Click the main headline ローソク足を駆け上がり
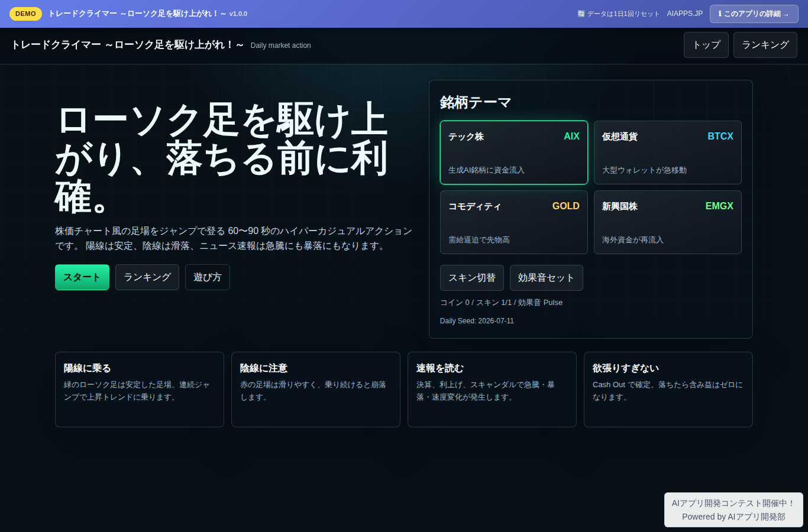 (222, 158)
